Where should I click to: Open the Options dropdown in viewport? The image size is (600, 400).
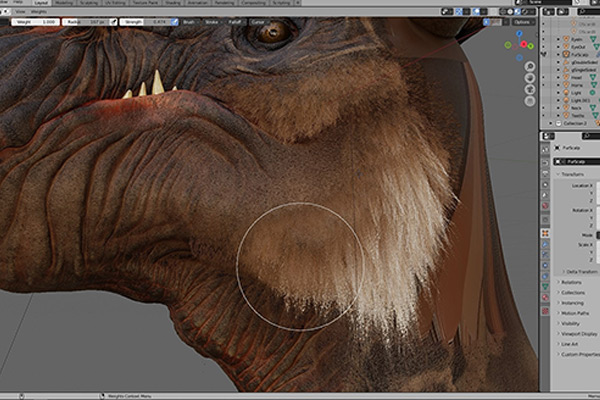pyautogui.click(x=523, y=22)
